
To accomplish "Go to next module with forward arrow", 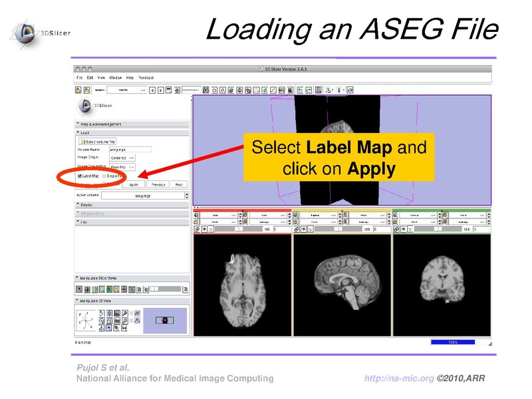I will tap(160, 90).
